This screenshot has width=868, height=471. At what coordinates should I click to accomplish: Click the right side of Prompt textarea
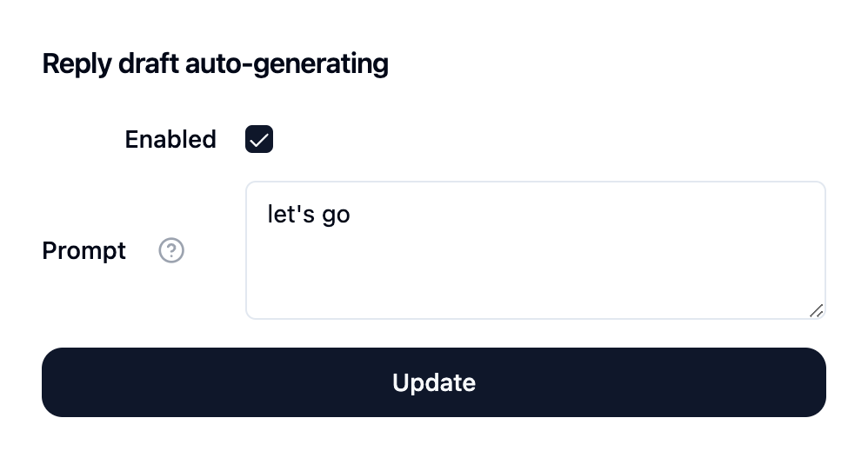coord(783,250)
